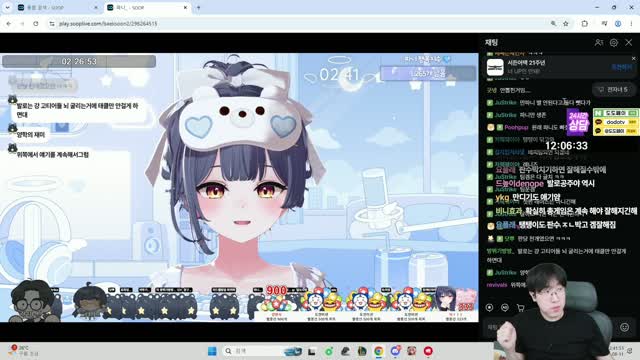
Task: Switch to the first SOOP browser tab
Action: click(x=57, y=7)
